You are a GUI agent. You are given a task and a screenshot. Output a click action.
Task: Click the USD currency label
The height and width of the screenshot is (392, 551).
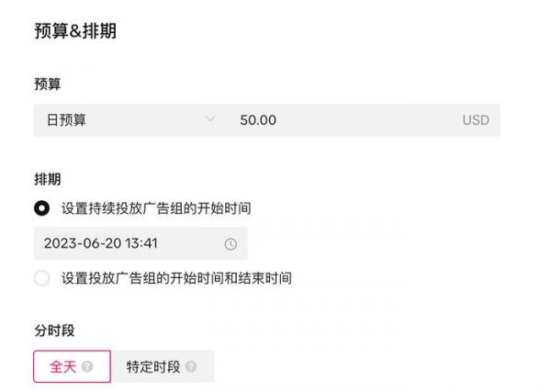pos(476,120)
